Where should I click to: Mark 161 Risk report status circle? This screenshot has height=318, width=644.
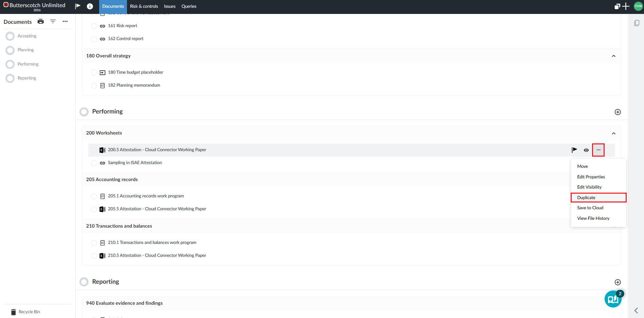pyautogui.click(x=94, y=26)
